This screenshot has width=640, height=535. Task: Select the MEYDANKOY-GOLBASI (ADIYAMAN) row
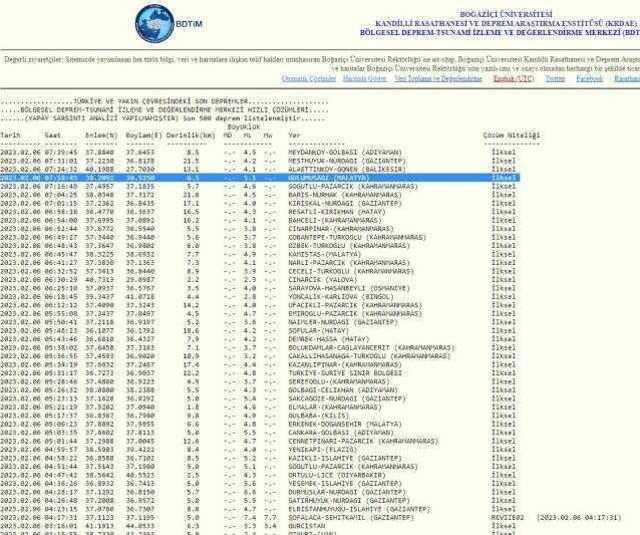click(260, 152)
